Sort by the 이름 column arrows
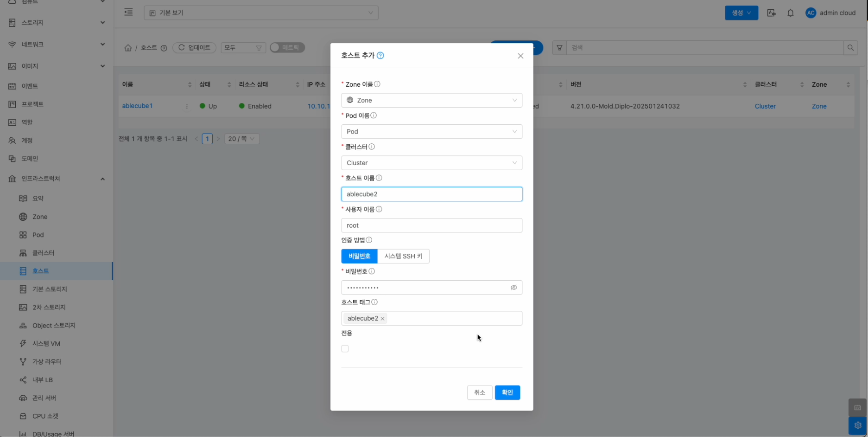Screen dimensions: 868x437 click(x=190, y=84)
